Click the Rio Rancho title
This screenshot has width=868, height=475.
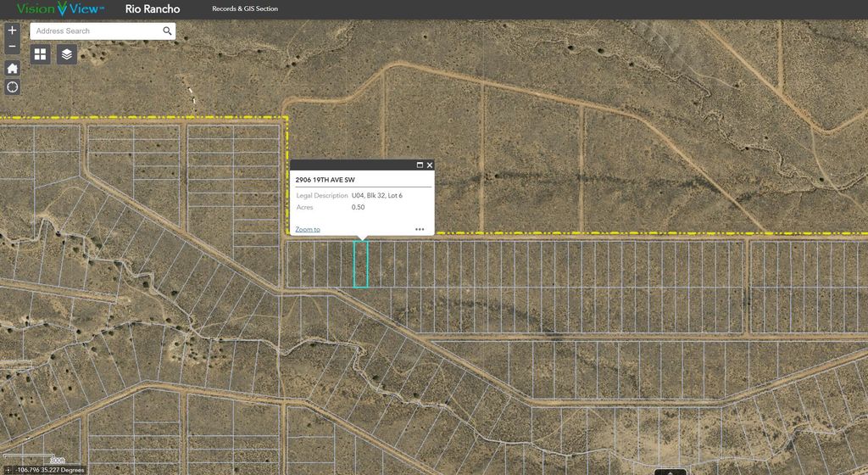(x=153, y=8)
